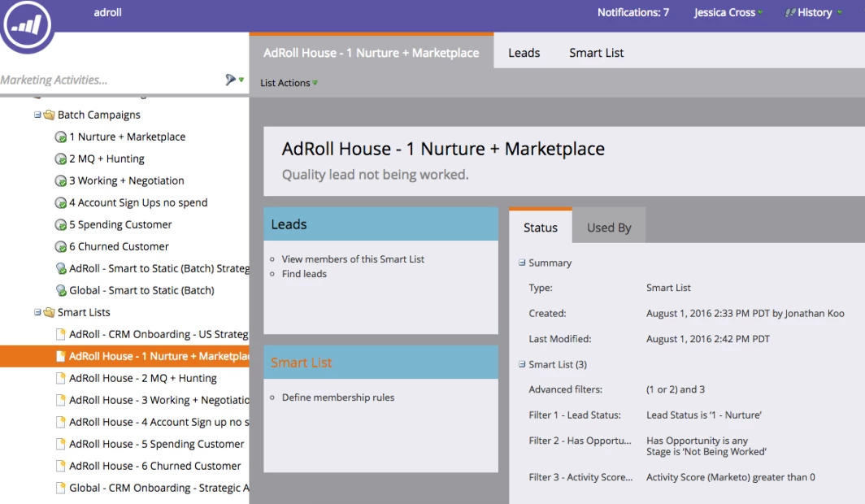The height and width of the screenshot is (504, 865).
Task: Switch to the Leads tab
Action: click(524, 53)
